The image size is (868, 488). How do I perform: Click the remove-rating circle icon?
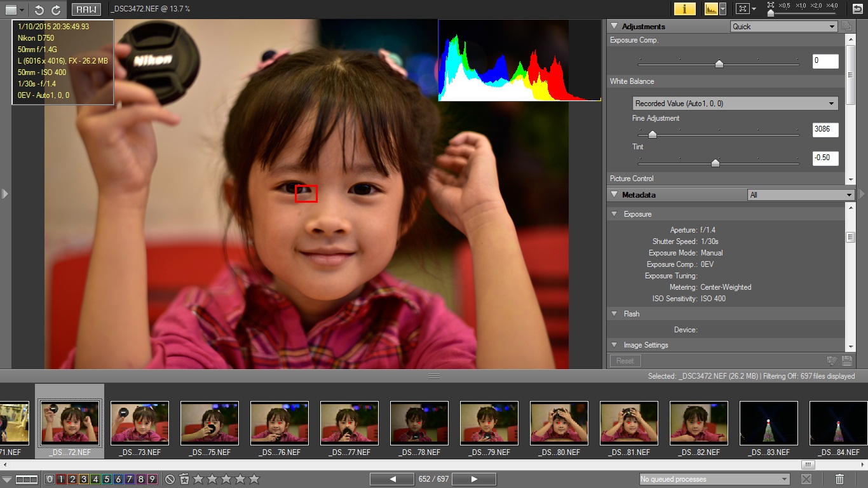[170, 479]
